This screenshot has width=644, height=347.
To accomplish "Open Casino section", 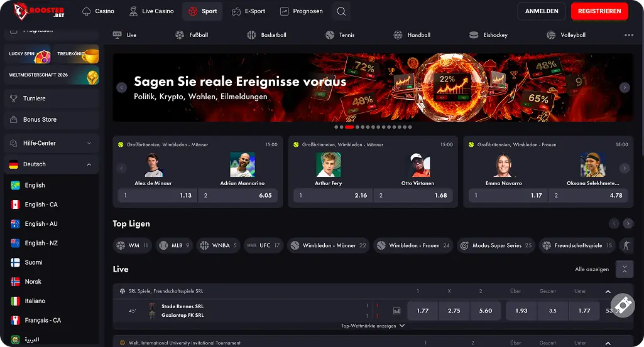I will tap(98, 11).
